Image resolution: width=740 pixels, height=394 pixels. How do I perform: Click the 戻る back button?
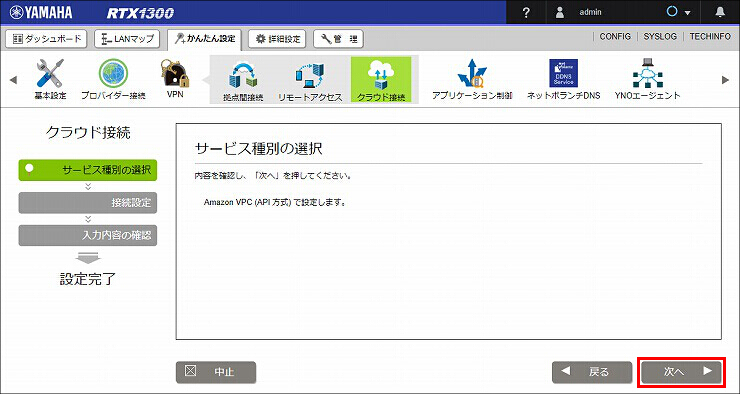point(592,372)
